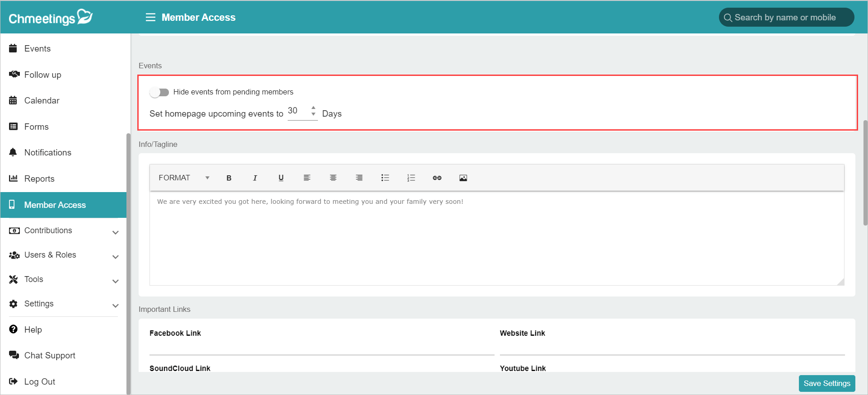Select Member Access in the sidebar
The width and height of the screenshot is (868, 395).
click(63, 205)
